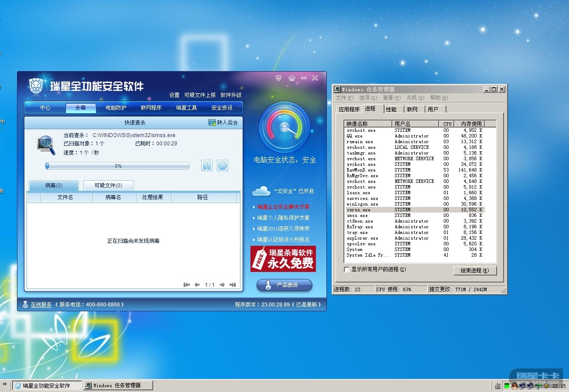This screenshot has width=569, height=392.
Task: Select the 杀毒 tab
Action: click(x=81, y=108)
